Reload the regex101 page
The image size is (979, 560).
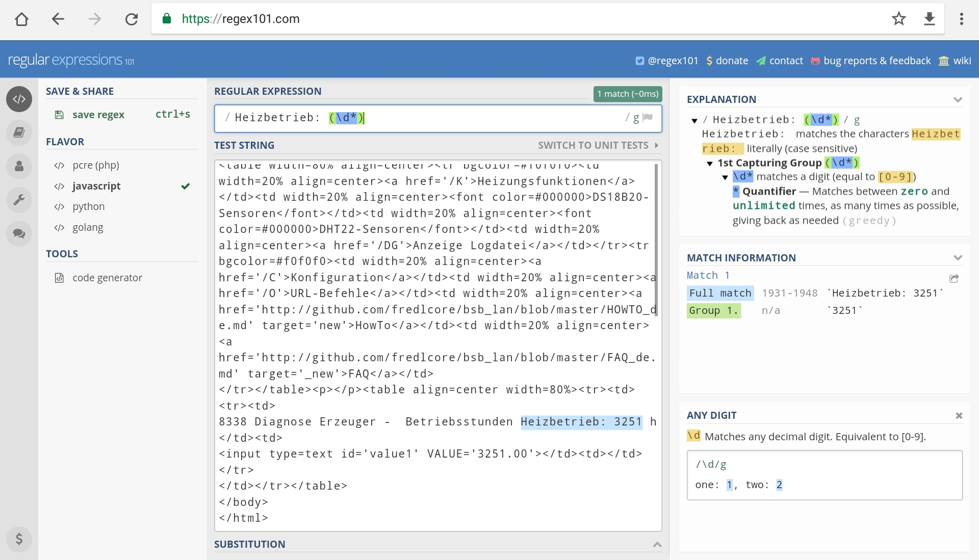[132, 19]
